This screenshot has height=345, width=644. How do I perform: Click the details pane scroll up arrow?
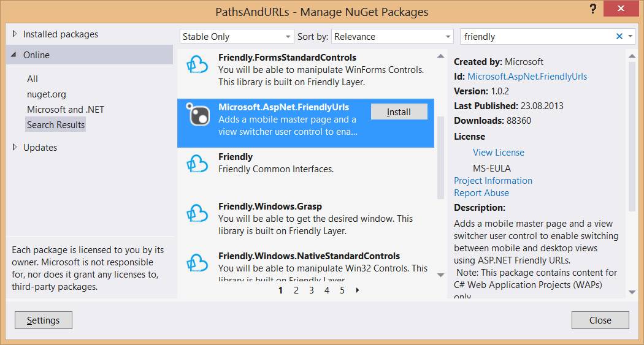[632, 56]
